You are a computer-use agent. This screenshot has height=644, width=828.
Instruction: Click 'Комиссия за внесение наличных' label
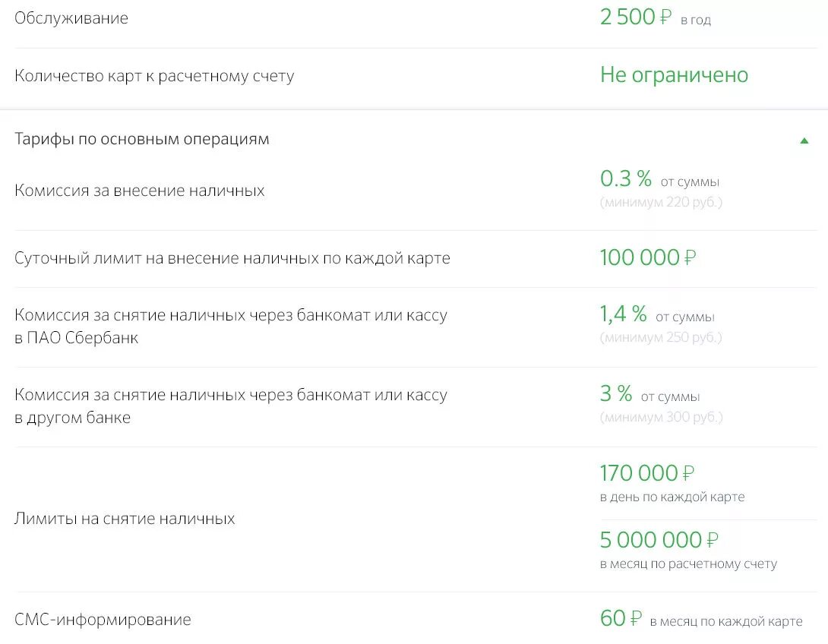(x=140, y=191)
